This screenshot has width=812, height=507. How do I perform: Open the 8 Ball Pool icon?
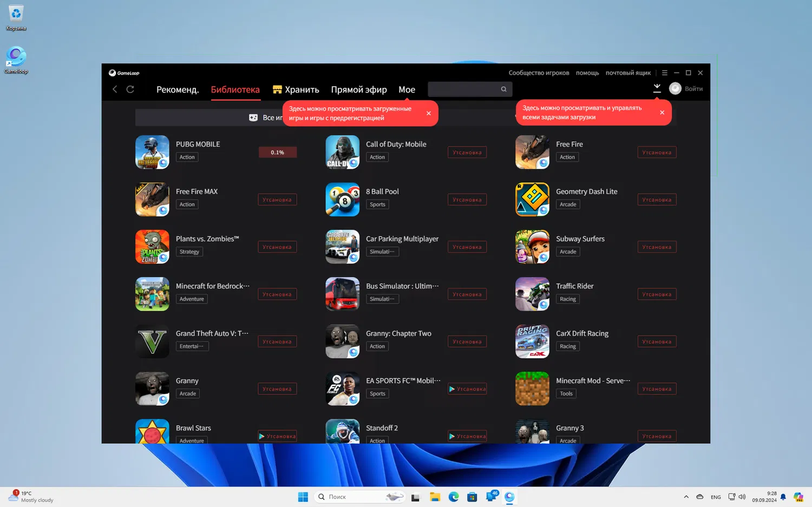[342, 200]
